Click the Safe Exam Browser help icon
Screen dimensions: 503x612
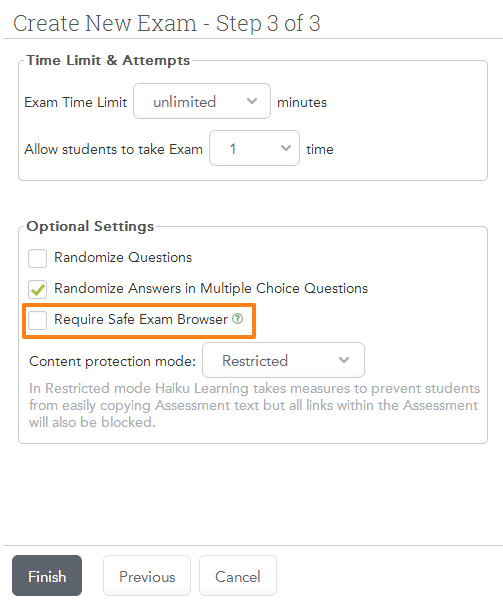[237, 319]
